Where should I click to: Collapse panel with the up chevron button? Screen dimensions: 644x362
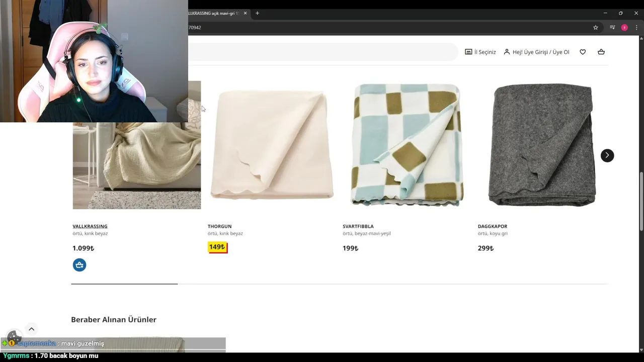click(x=31, y=329)
